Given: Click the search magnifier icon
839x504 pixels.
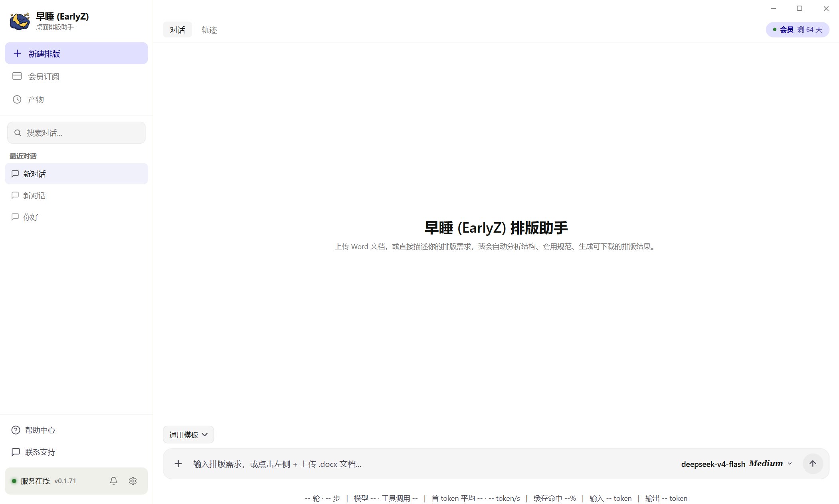Looking at the screenshot, I should tap(18, 133).
